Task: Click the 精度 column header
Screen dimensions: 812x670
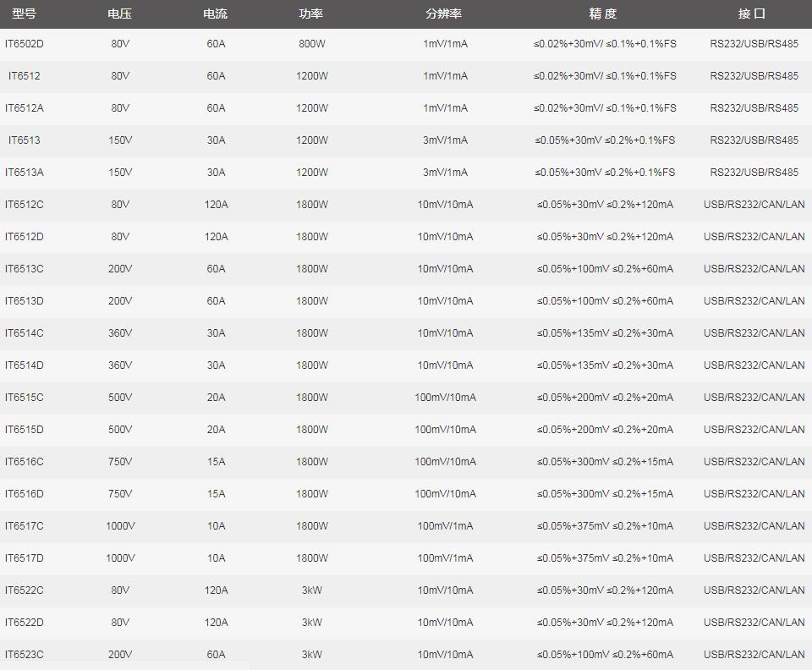Action: pos(604,14)
